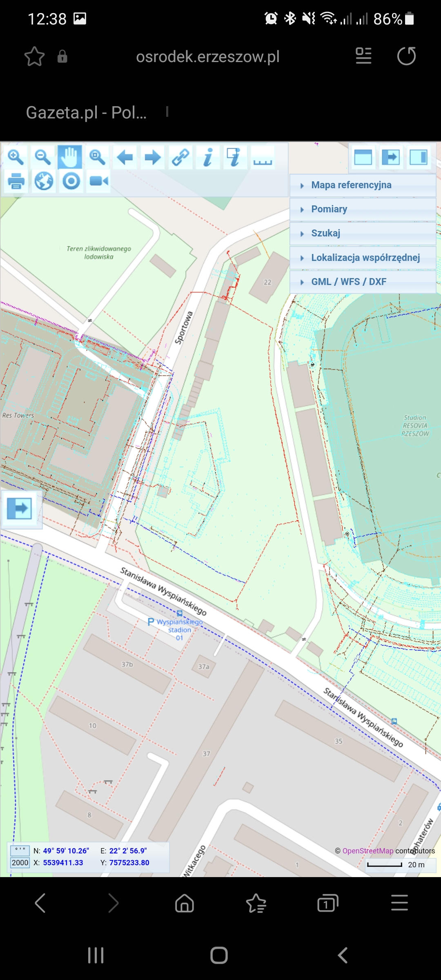441x980 pixels.
Task: Open the Szukaj search section
Action: click(x=325, y=234)
